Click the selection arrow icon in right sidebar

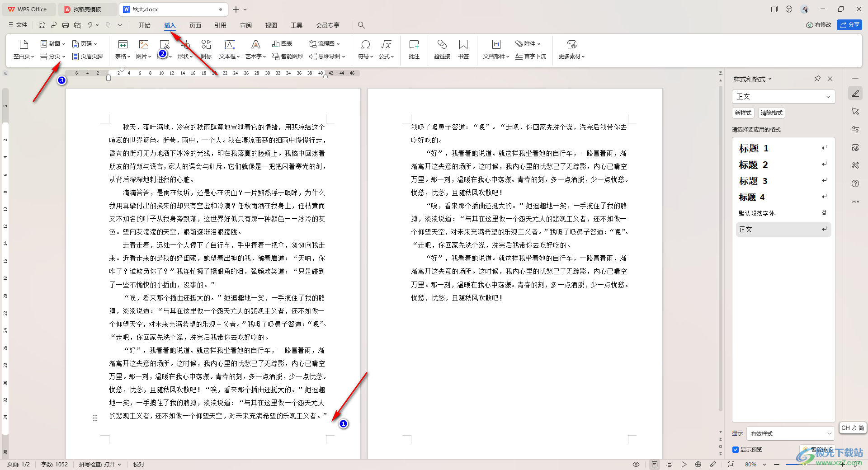(855, 111)
